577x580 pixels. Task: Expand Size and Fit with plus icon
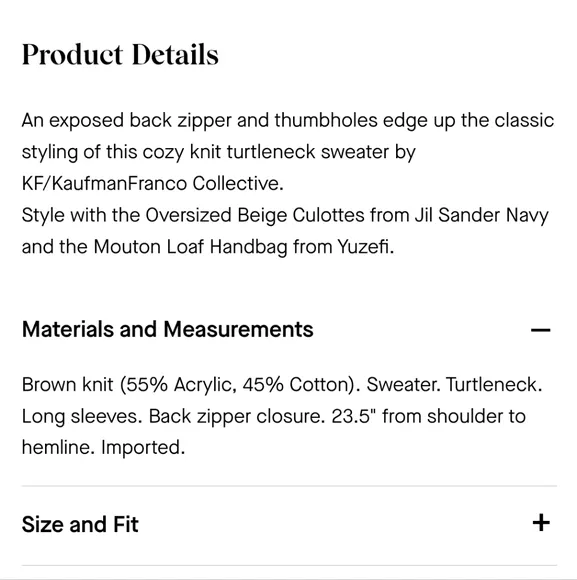541,523
